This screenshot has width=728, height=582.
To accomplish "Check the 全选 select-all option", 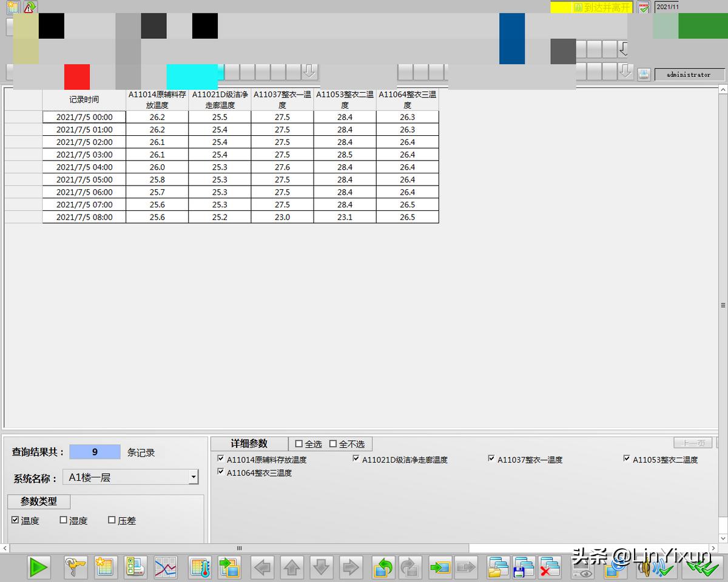I will point(298,444).
